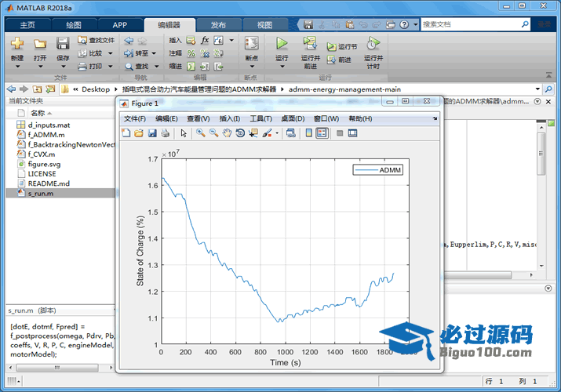Click the Zoom Out tool in Figure 1

point(213,133)
